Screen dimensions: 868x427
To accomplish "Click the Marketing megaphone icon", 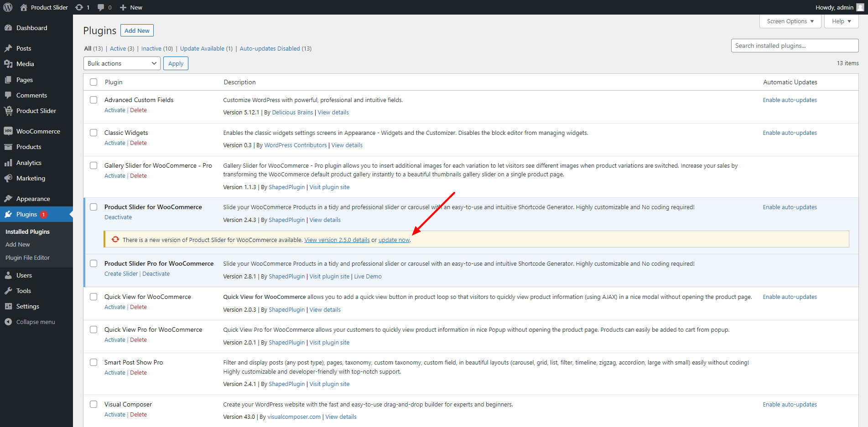I will point(8,178).
